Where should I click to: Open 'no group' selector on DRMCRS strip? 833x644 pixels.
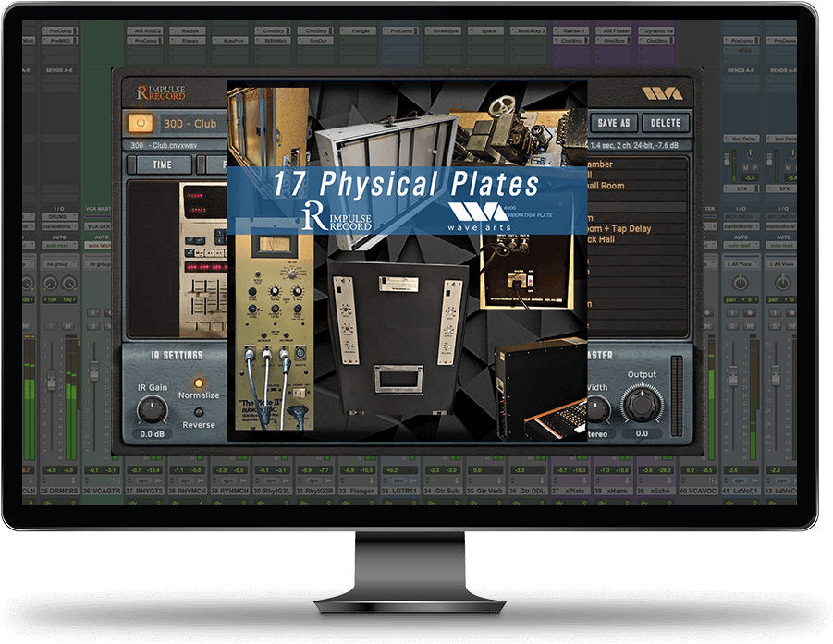click(59, 264)
